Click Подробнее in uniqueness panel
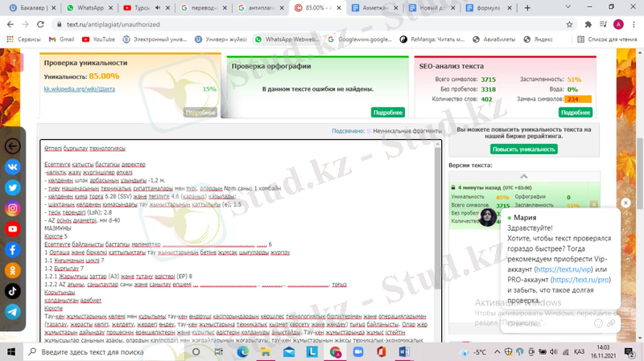This screenshot has width=644, height=361. 200,113
